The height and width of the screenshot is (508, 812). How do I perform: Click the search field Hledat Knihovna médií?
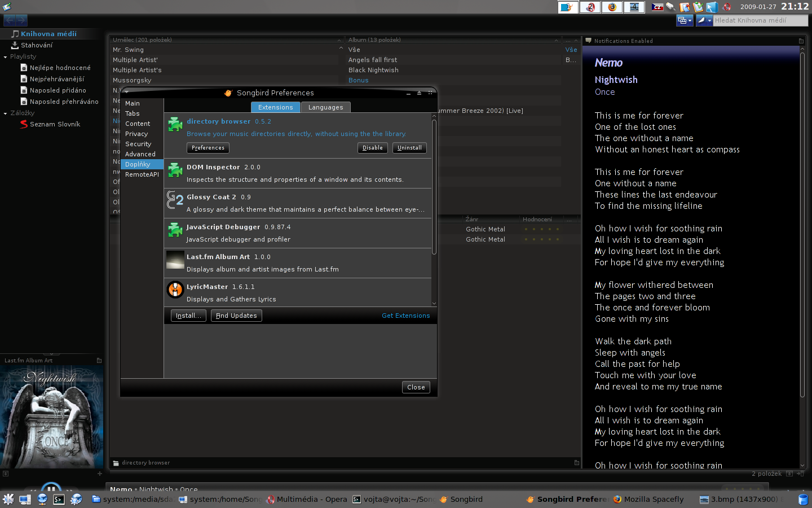[x=761, y=20]
